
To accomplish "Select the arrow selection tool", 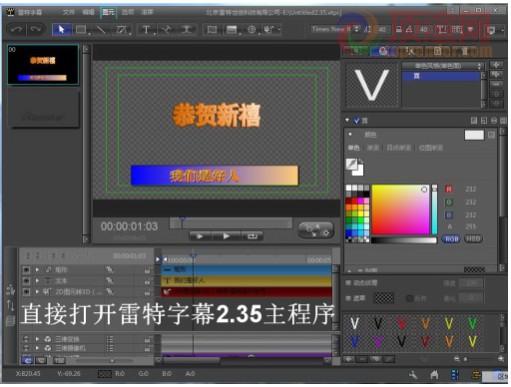I will coord(61,30).
